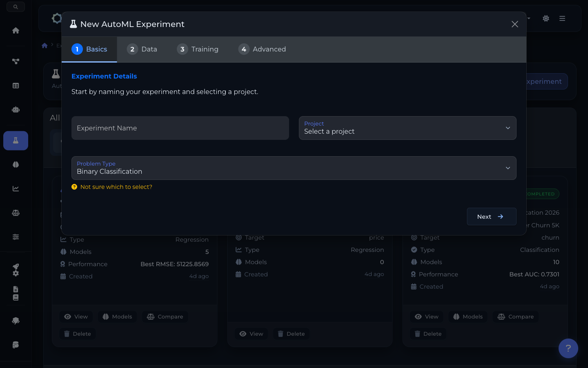The width and height of the screenshot is (588, 368).
Task: Switch to the Data step tab
Action: coord(142,49)
